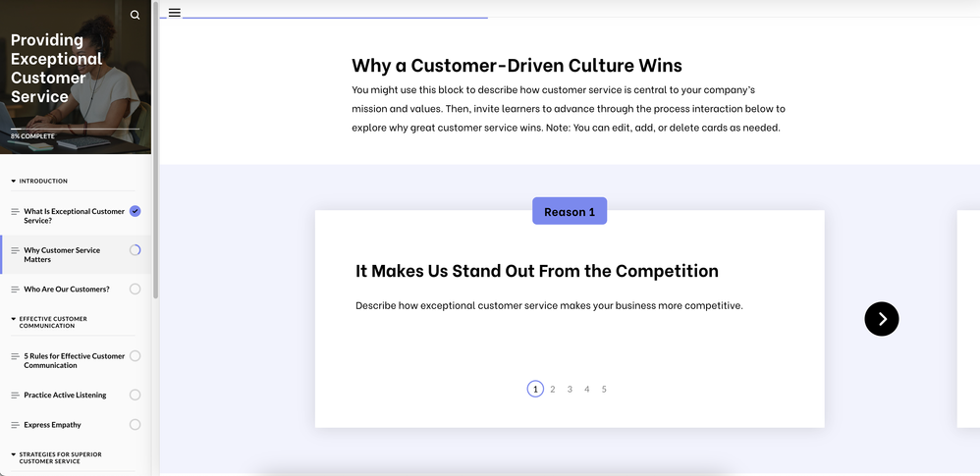Click the lesson icon beside Practice Active Listening
980x476 pixels.
click(x=15, y=396)
